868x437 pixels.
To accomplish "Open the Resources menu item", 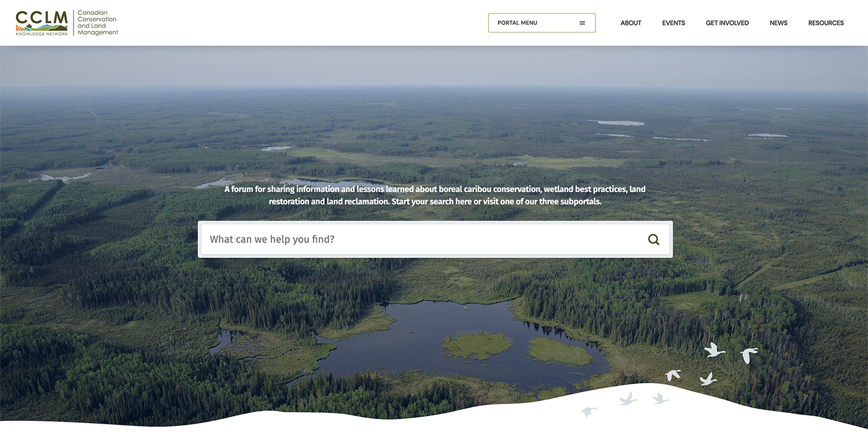I will click(x=826, y=23).
